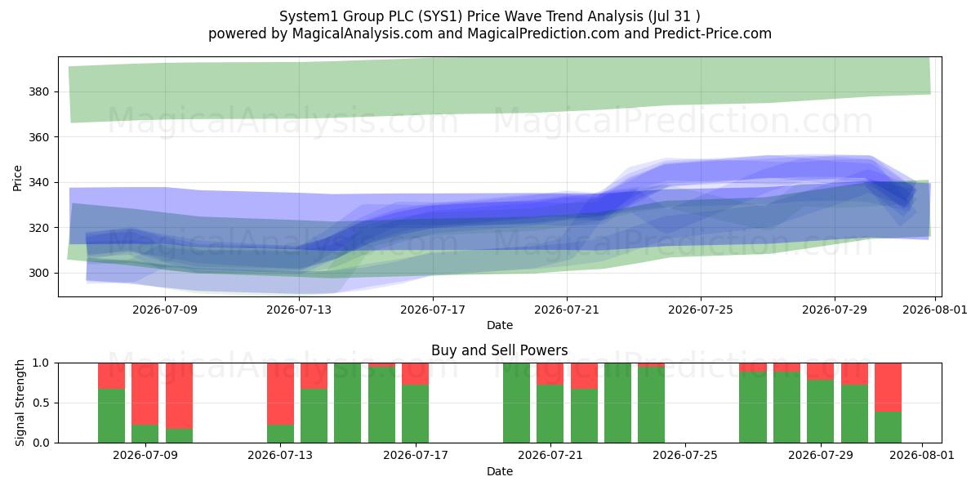
Task: Click 2026-07-13 tick on the Buy and Sell Powers axis
Action: coord(280,455)
